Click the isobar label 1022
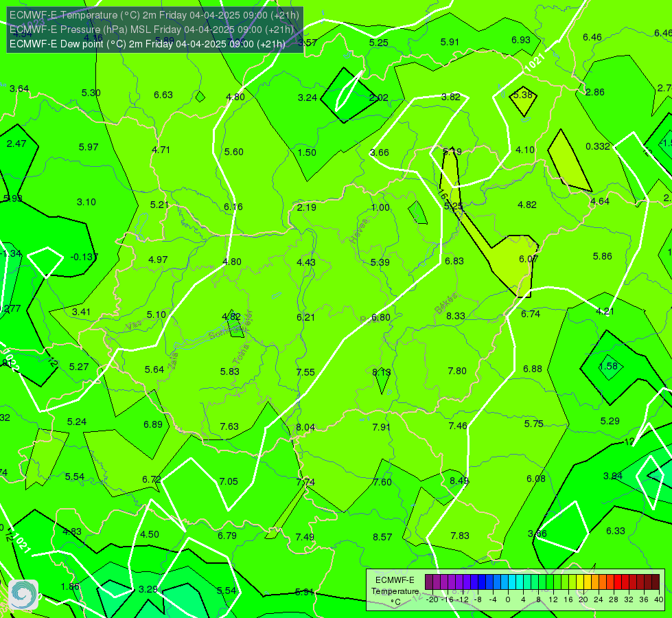The image size is (672, 618). [x=11, y=359]
